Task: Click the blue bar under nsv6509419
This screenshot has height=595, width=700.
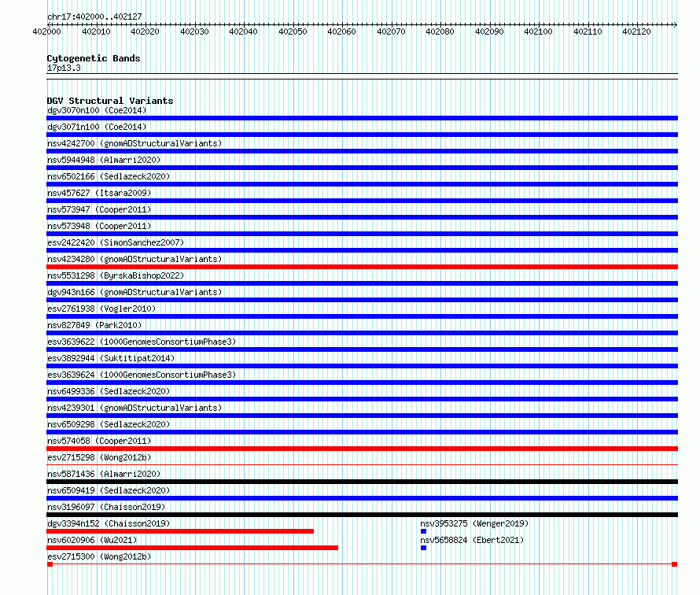Action: point(362,498)
